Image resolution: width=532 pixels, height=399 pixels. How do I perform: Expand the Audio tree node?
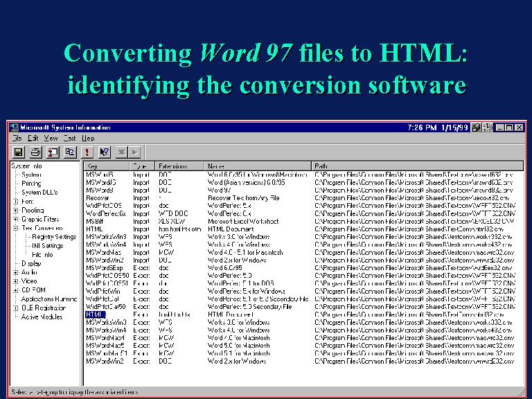[16, 272]
